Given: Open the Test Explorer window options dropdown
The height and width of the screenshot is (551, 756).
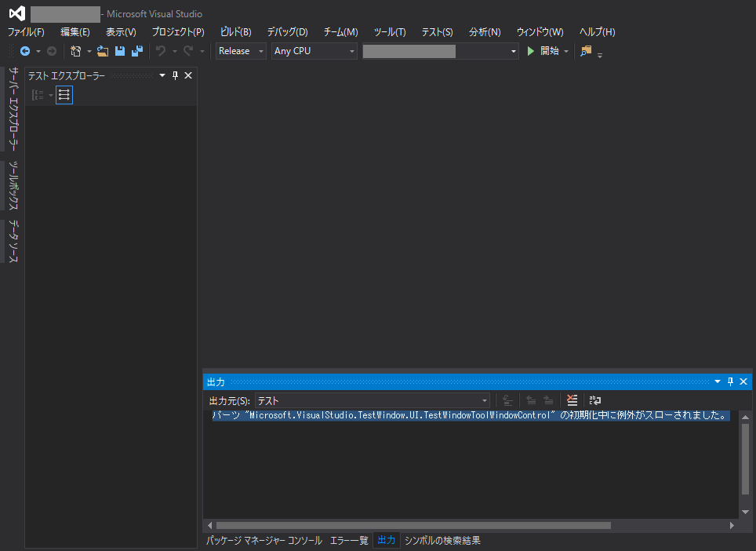Looking at the screenshot, I should (x=162, y=76).
